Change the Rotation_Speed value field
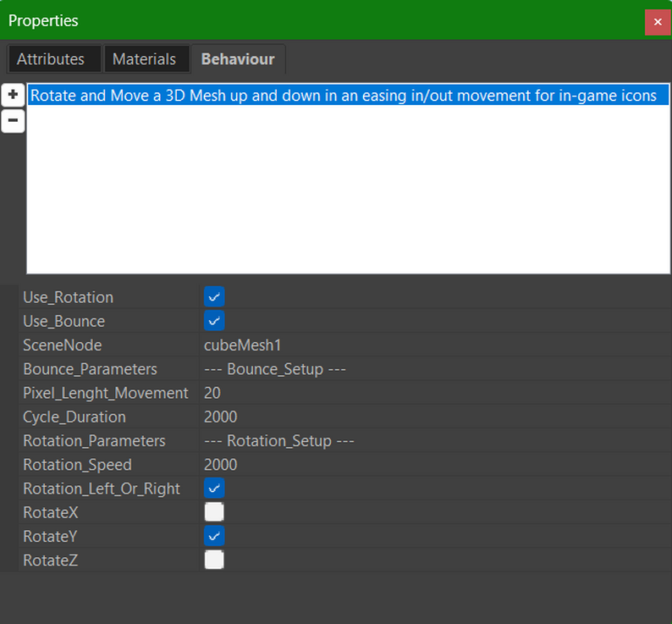This screenshot has height=624, width=672. [435, 465]
